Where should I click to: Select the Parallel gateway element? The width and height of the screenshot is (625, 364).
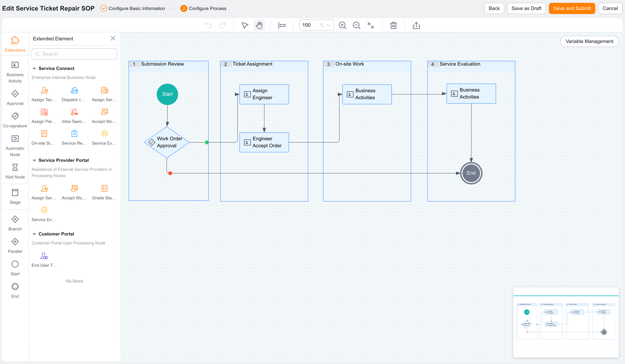(15, 245)
